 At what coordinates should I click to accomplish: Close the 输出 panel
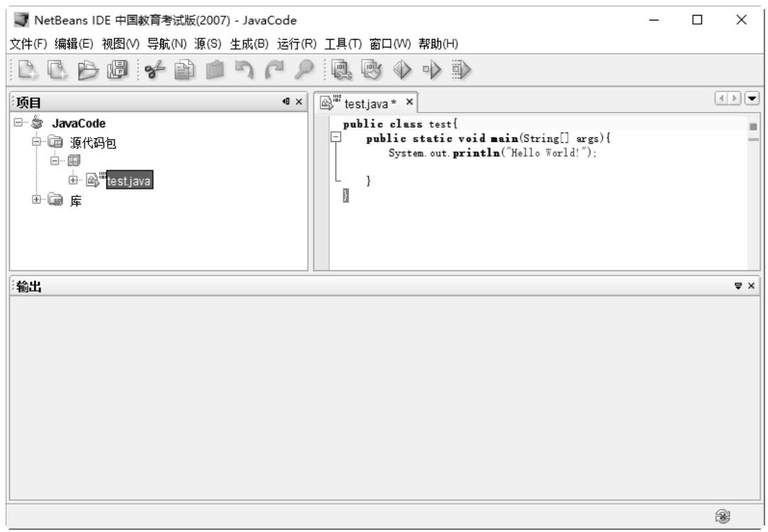pos(752,286)
